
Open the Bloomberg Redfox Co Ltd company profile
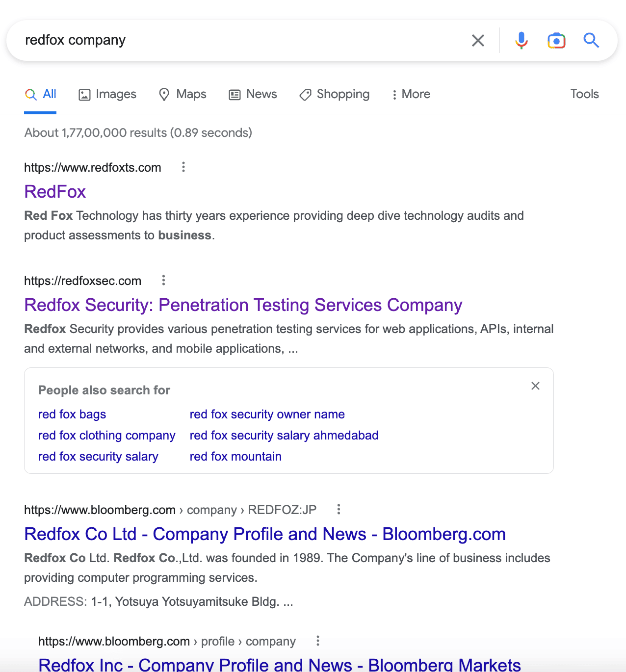[265, 534]
